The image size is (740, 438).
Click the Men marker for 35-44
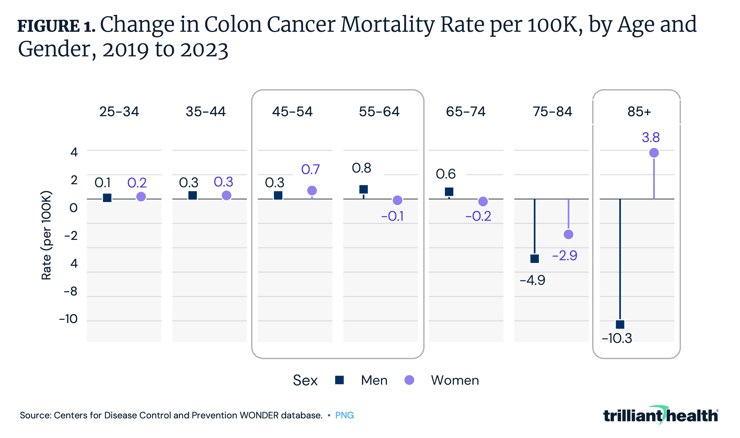tap(193, 196)
